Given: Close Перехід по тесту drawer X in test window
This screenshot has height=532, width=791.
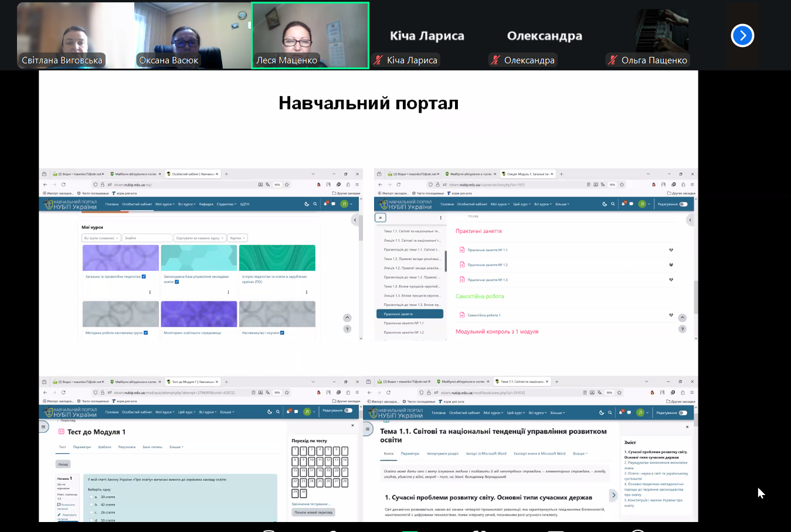Looking at the screenshot, I should [352, 426].
